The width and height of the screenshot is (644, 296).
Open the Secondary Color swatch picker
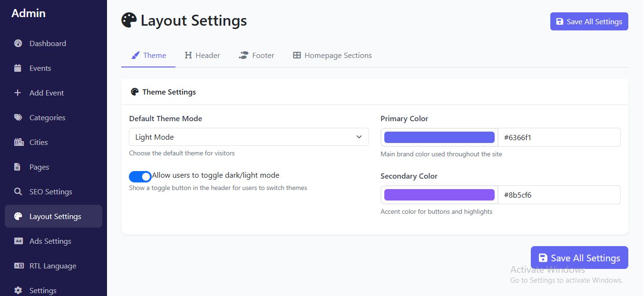tap(439, 195)
